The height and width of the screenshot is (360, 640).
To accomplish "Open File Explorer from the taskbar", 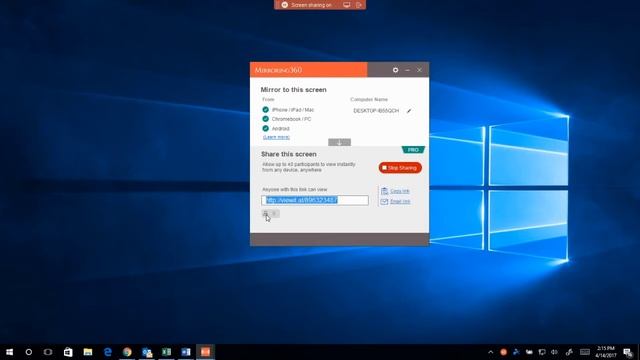I will click(88, 352).
